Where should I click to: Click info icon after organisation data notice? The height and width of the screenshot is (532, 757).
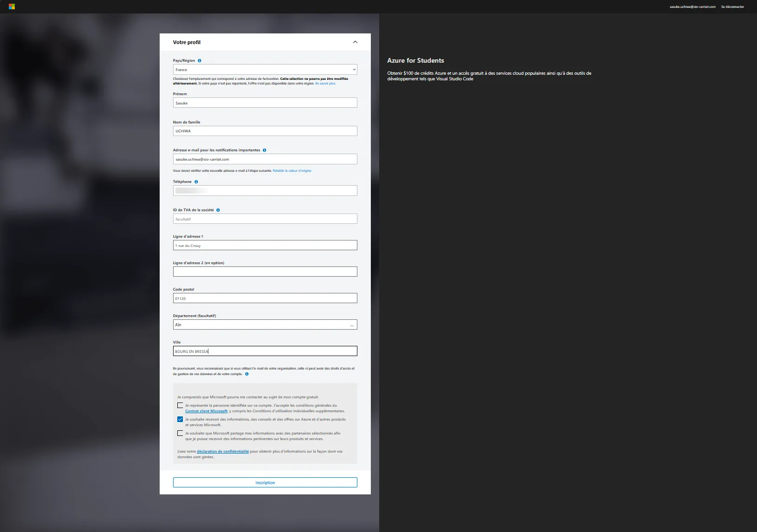(x=247, y=374)
